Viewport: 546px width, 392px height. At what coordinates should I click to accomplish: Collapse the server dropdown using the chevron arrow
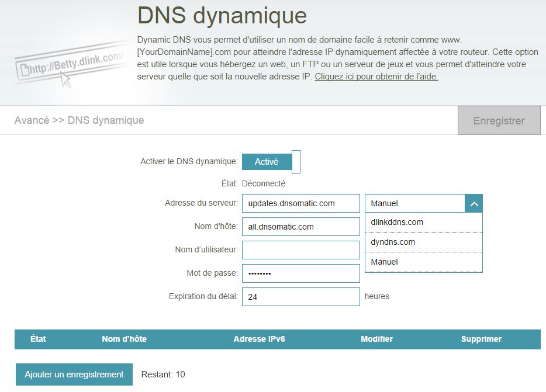(474, 203)
